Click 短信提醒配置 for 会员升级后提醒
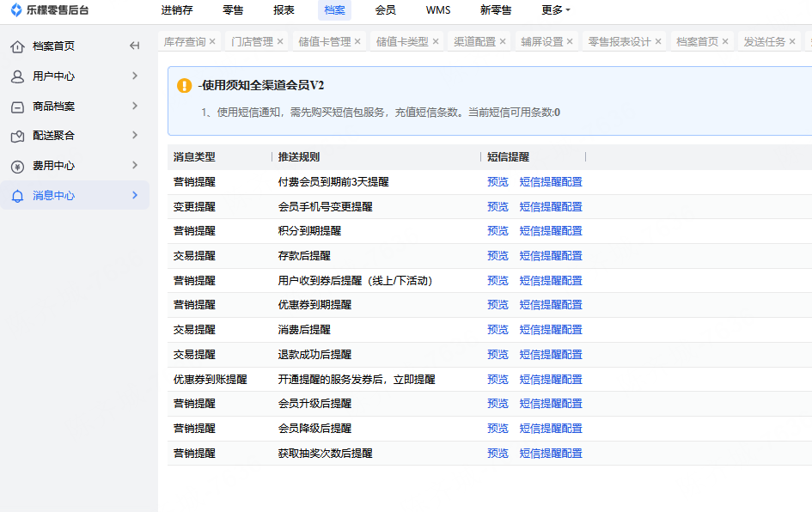 [551, 404]
